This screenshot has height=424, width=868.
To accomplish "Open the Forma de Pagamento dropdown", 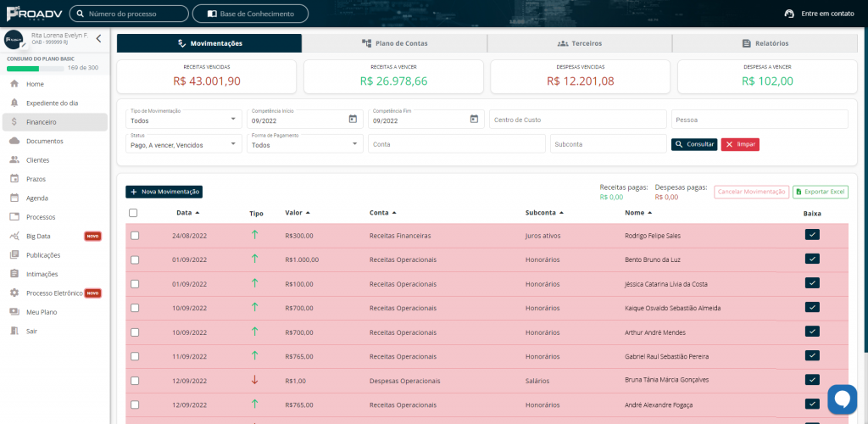I will [x=305, y=144].
